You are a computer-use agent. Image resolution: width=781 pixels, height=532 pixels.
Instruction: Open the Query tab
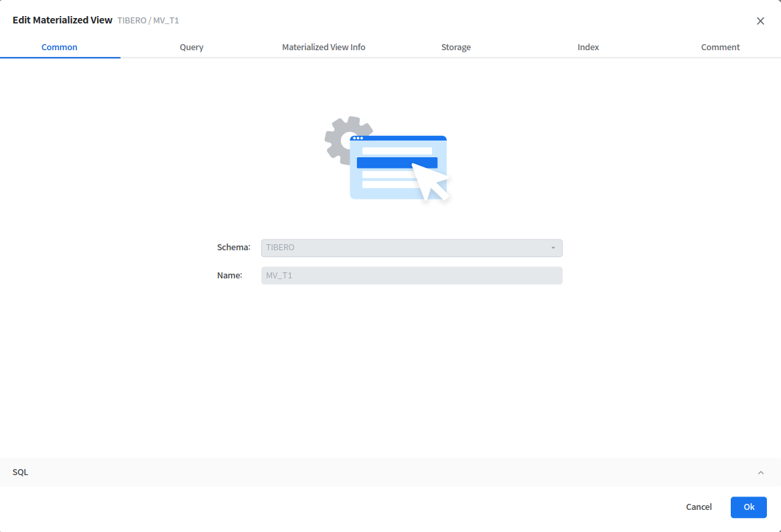[192, 48]
